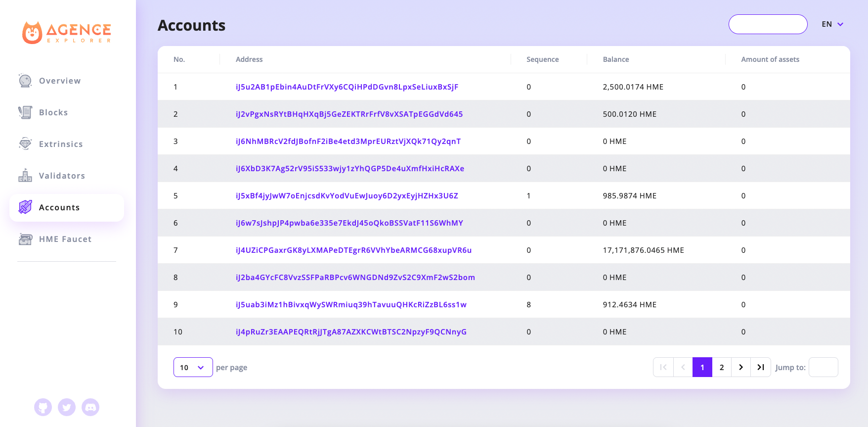Open the GitHub social link

[x=43, y=407]
